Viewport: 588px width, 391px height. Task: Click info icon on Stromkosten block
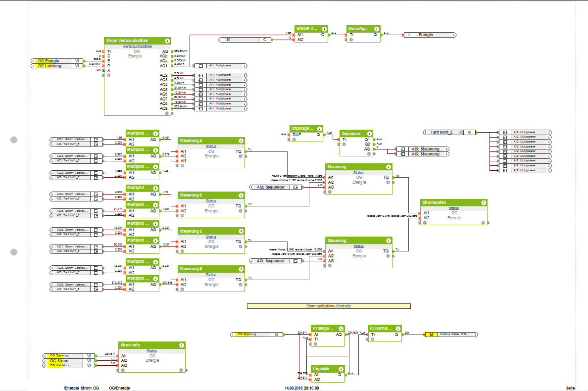tap(483, 202)
